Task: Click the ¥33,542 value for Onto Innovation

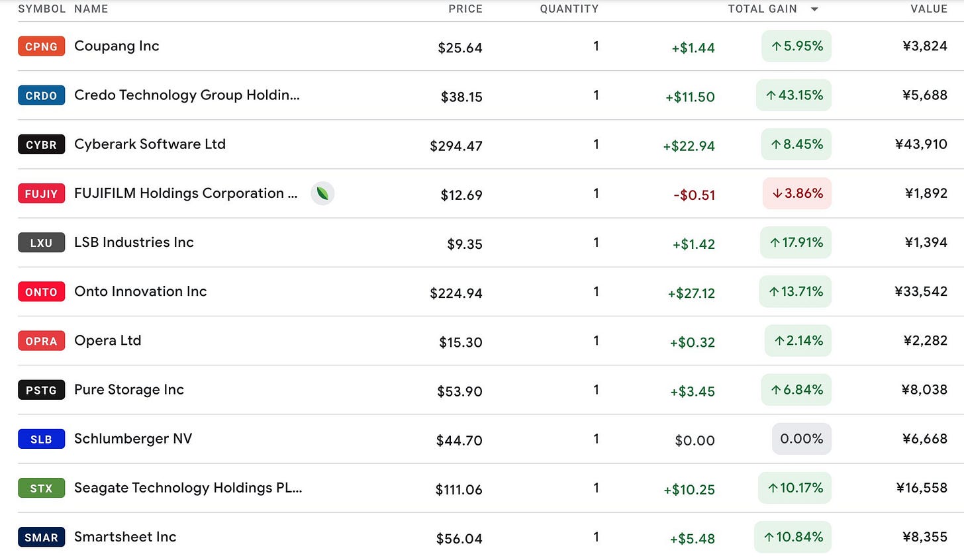Action: tap(921, 291)
